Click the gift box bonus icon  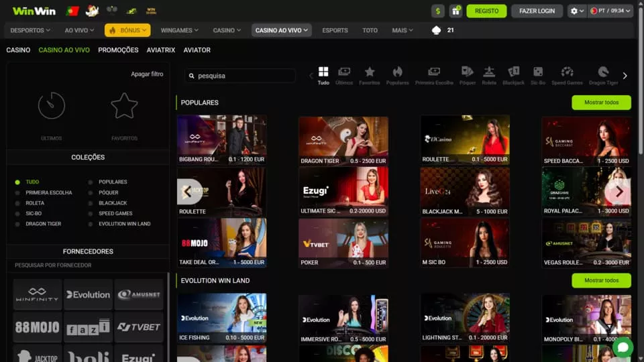pyautogui.click(x=456, y=11)
